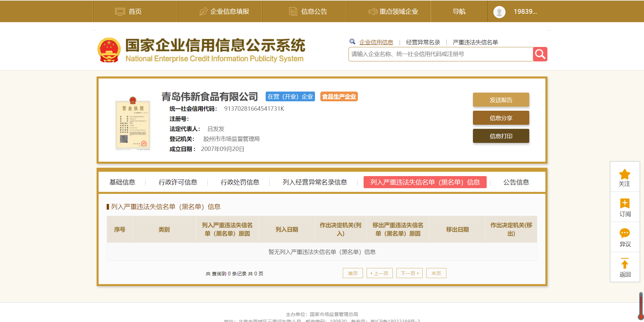Click the user avatar icon in the header

click(x=499, y=12)
